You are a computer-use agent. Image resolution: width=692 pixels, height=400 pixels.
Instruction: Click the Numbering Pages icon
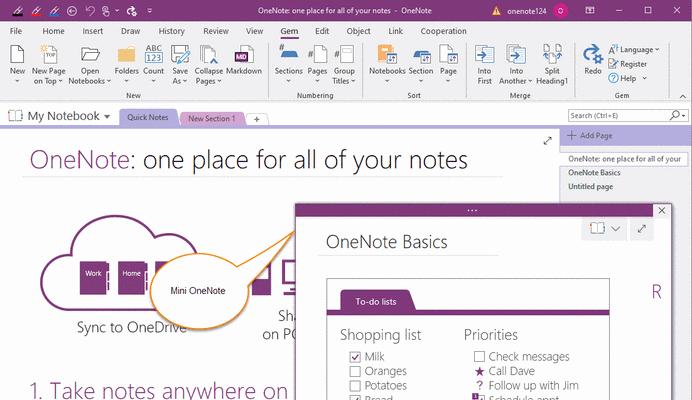click(317, 54)
